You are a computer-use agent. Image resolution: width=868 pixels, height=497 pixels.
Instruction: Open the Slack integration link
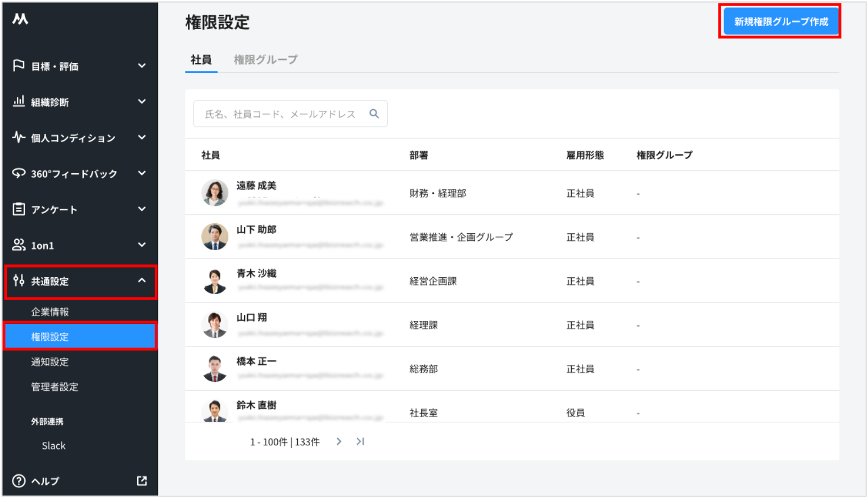click(x=53, y=445)
